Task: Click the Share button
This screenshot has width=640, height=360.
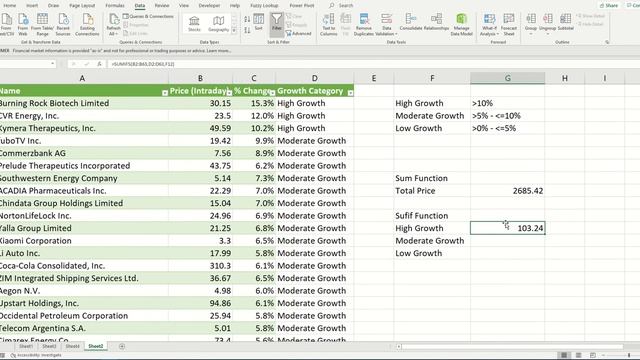Action: coord(609,5)
